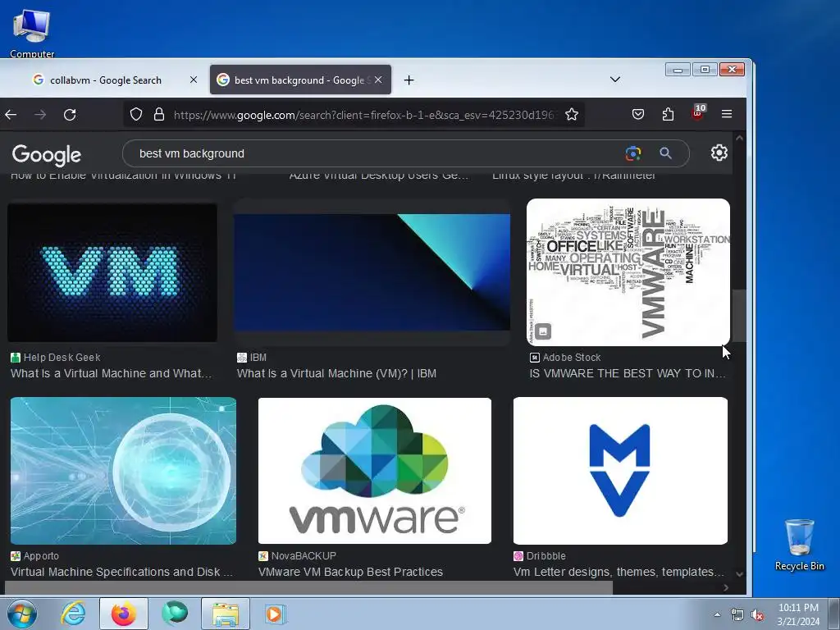Click the Help Desk Geek source label
840x630 pixels.
(62, 358)
